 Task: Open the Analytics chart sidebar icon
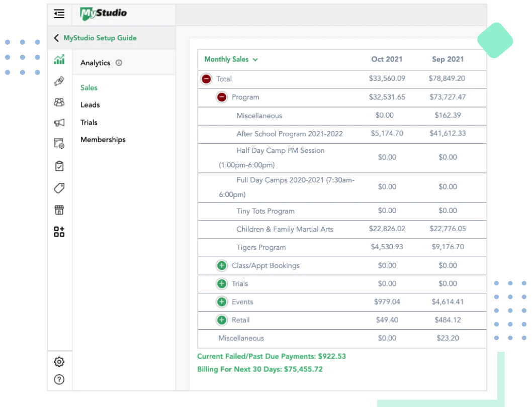(59, 60)
